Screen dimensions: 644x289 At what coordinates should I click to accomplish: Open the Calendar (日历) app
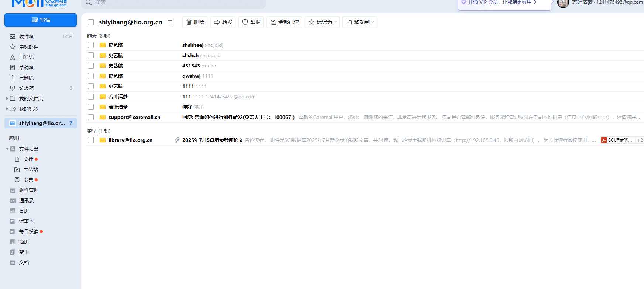click(x=24, y=211)
